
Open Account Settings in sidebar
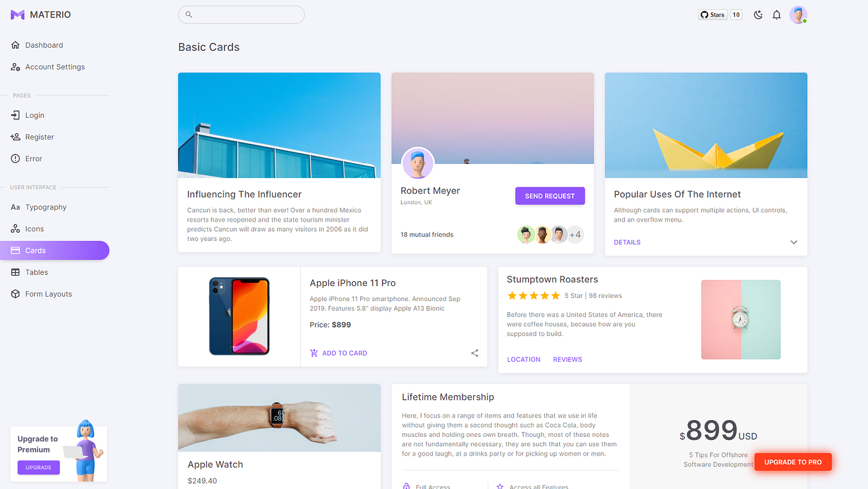[x=55, y=67]
